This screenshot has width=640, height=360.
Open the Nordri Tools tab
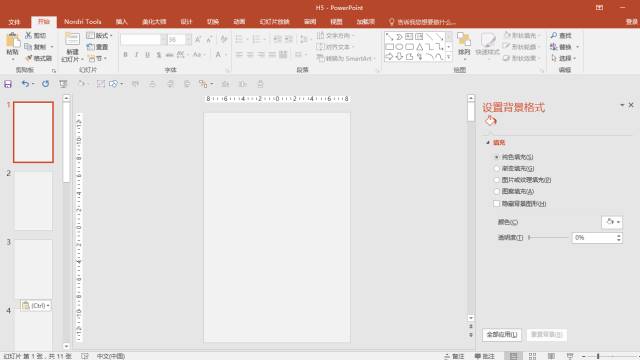tap(82, 22)
